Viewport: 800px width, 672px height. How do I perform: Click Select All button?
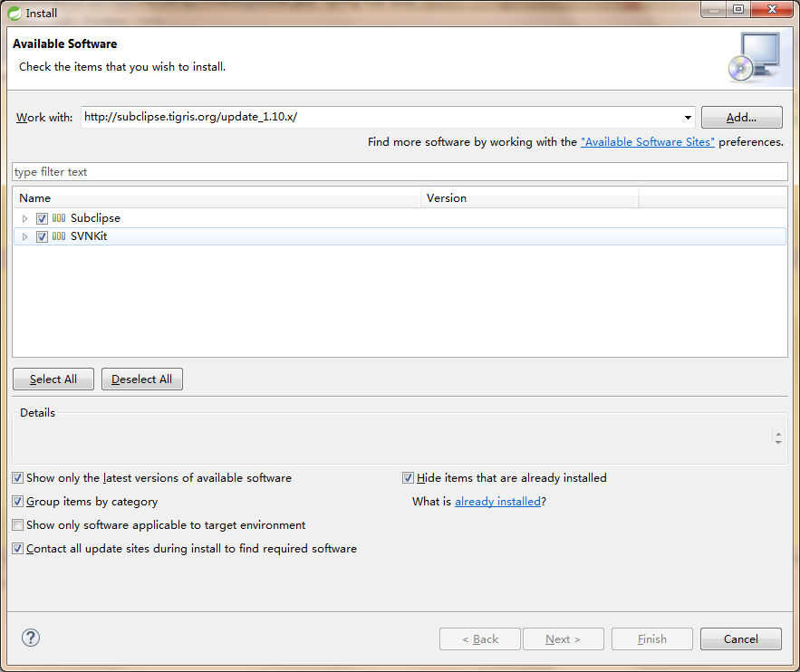tap(53, 379)
